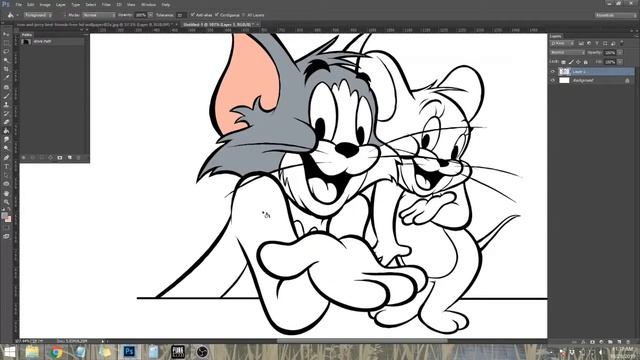Image resolution: width=640 pixels, height=360 pixels.
Task: Hide the Background layer eye icon
Action: (x=553, y=80)
